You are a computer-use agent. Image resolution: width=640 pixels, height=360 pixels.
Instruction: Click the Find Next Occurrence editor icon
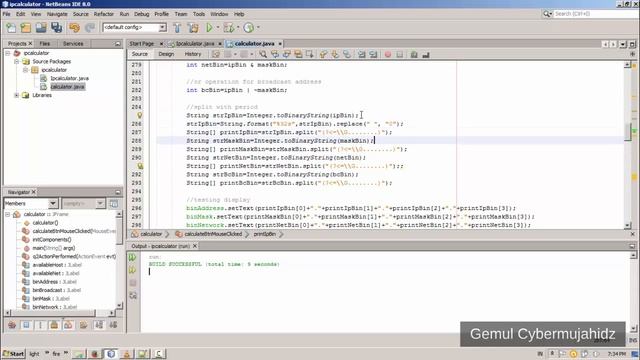[x=287, y=54]
